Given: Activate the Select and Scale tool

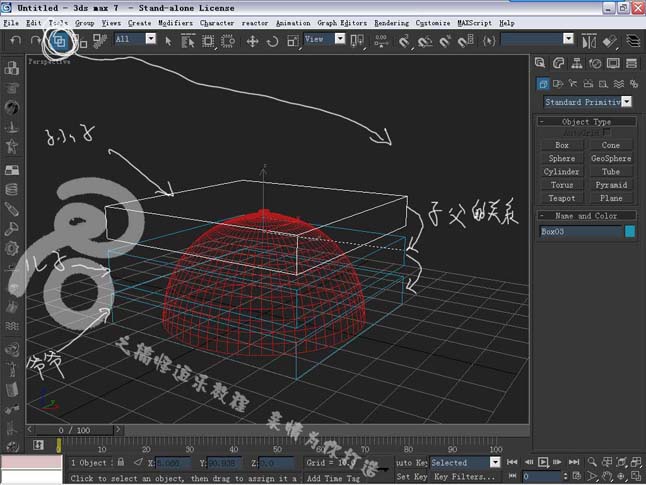Looking at the screenshot, I should pos(293,41).
